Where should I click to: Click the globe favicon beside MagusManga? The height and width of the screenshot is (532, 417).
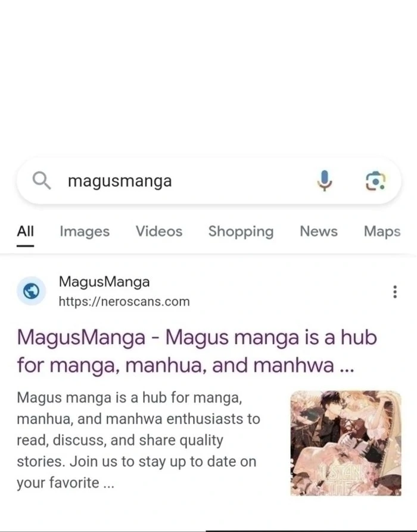point(31,291)
